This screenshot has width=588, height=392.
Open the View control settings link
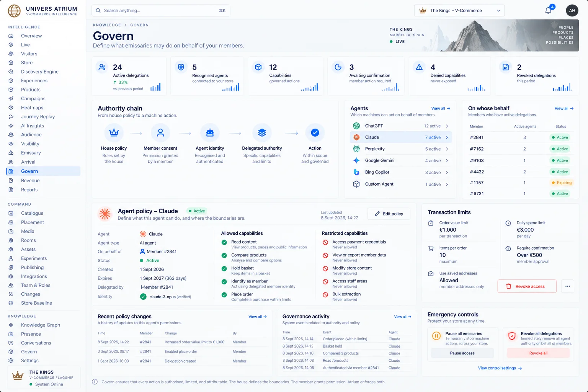(x=500, y=368)
